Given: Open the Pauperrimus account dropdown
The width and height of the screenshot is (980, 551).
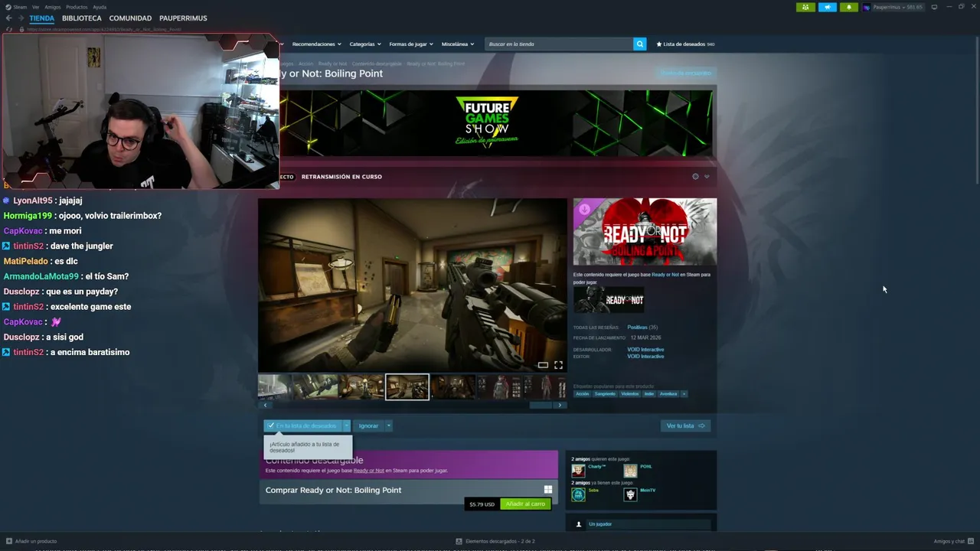Looking at the screenshot, I should pyautogui.click(x=893, y=7).
